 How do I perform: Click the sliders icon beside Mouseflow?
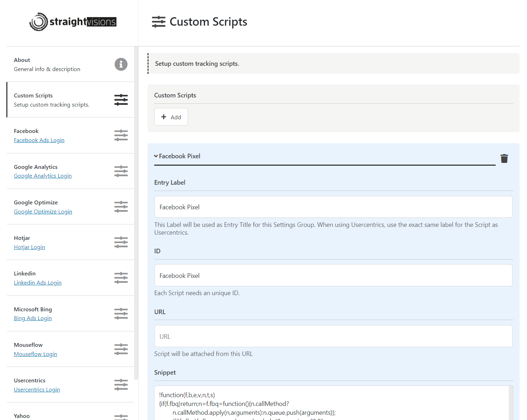[x=121, y=349]
